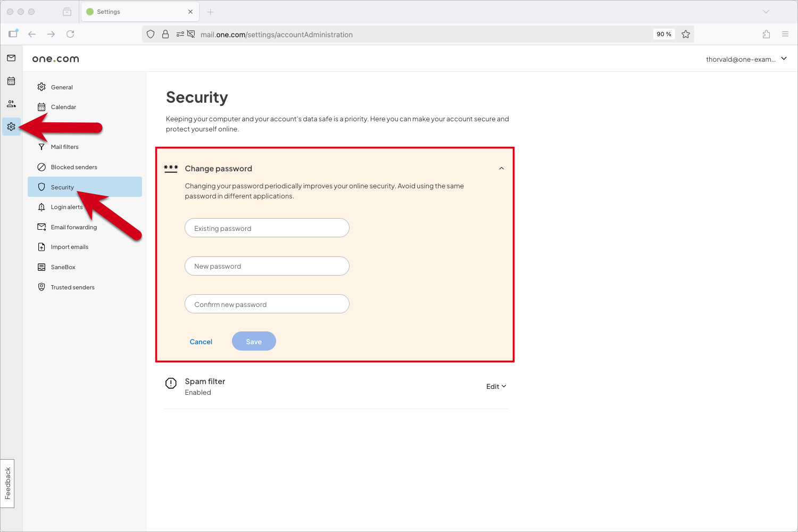Open the thorvald@one-exam account menu
Viewport: 798px width, 532px height.
745,59
